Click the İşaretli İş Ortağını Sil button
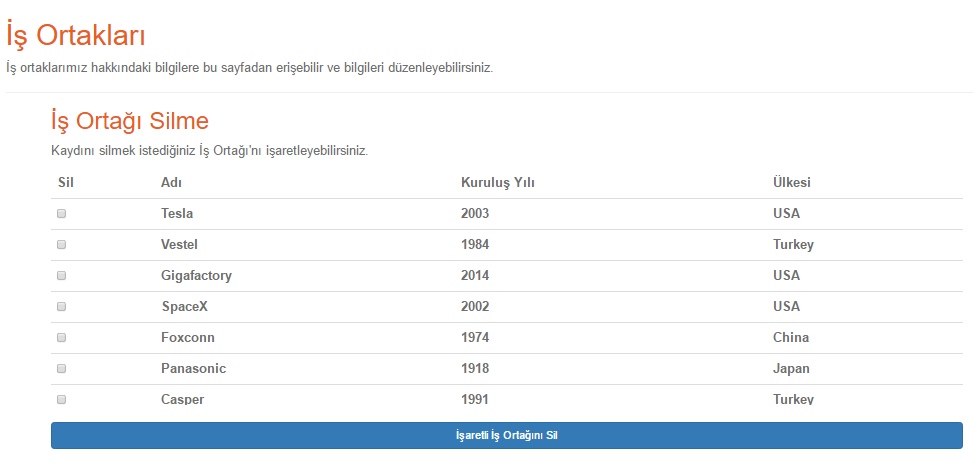 (x=507, y=436)
